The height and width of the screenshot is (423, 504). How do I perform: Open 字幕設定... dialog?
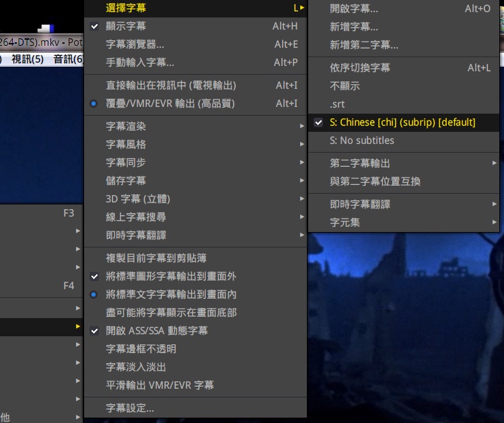(195, 408)
